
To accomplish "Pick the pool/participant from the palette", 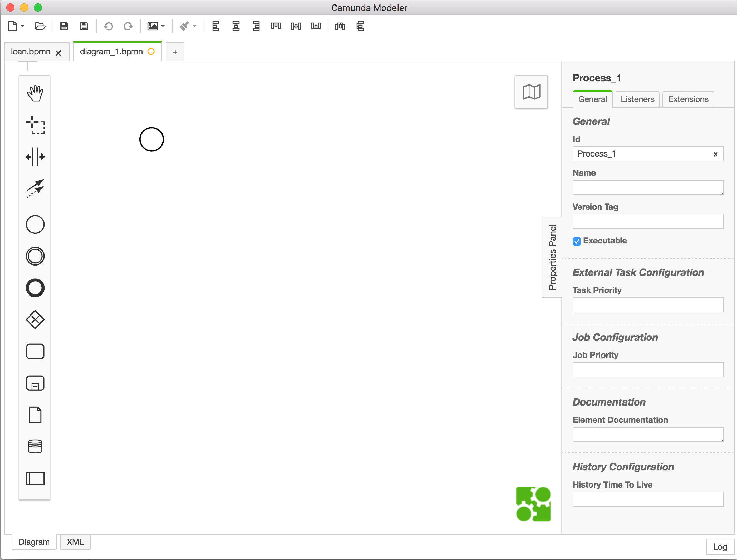I will pos(35,478).
